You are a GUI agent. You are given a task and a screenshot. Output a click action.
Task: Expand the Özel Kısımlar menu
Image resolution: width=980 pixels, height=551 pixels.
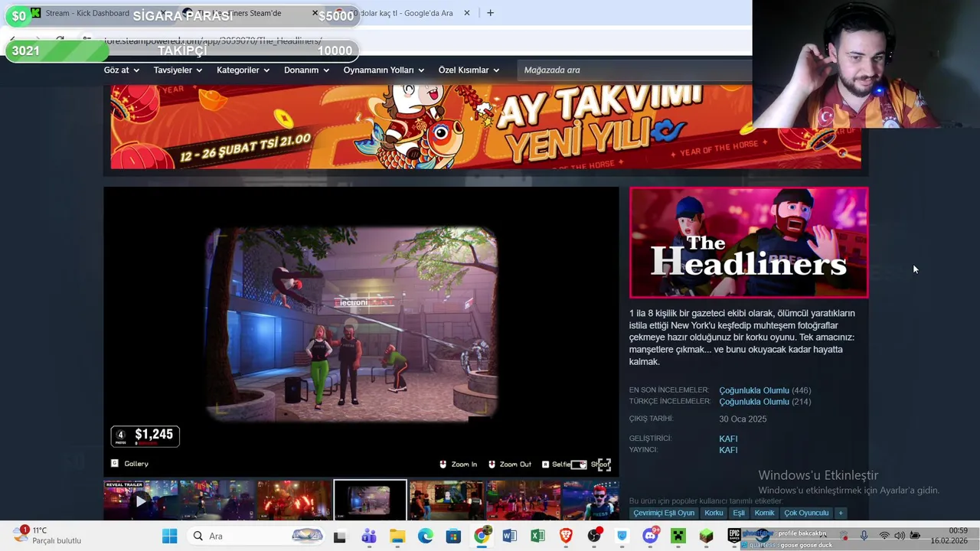[x=469, y=70]
